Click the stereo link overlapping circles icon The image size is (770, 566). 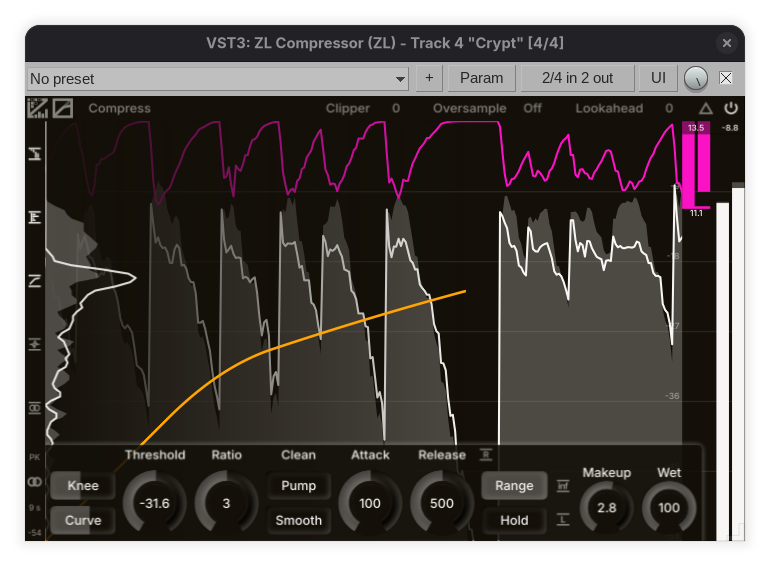coord(35,481)
